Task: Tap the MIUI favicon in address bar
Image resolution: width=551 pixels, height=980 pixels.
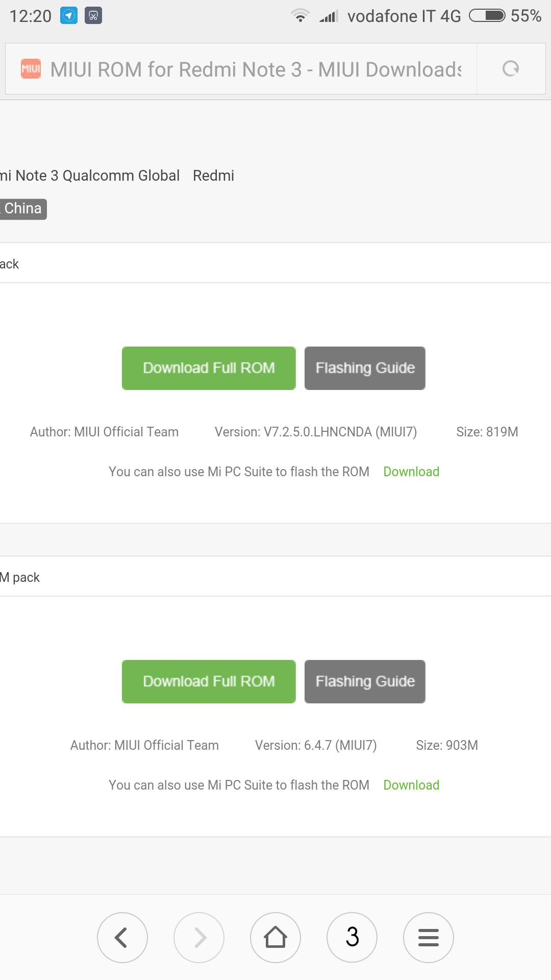Action: (31, 69)
